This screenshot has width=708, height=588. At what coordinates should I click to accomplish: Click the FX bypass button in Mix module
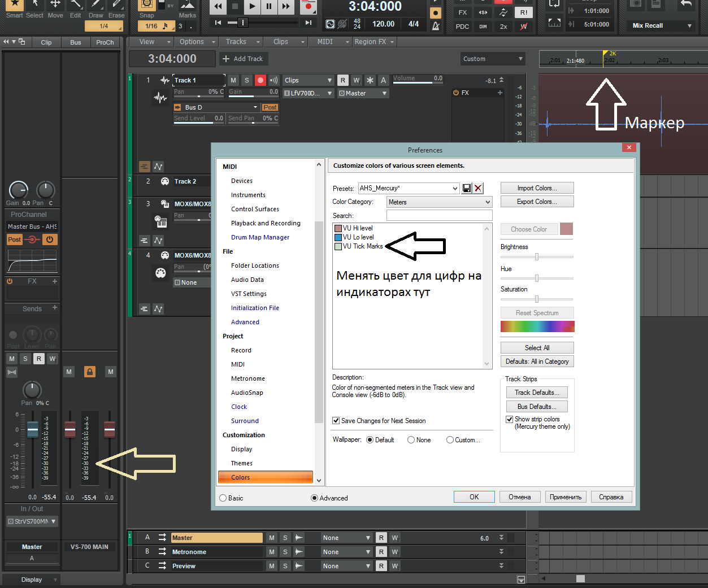pyautogui.click(x=462, y=12)
